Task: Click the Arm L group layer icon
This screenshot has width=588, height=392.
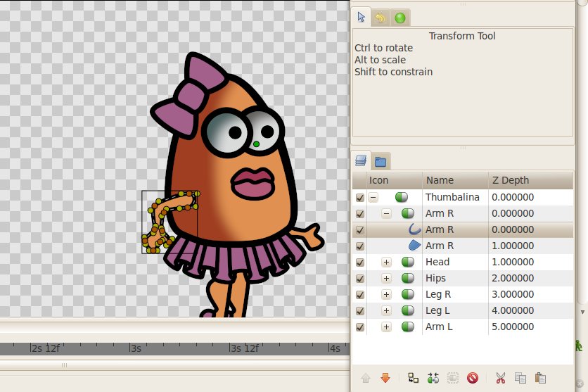Action: click(408, 327)
